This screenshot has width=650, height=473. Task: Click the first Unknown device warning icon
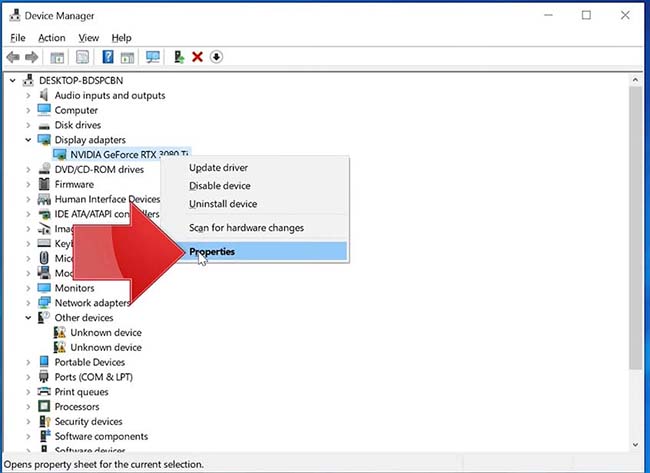(60, 332)
